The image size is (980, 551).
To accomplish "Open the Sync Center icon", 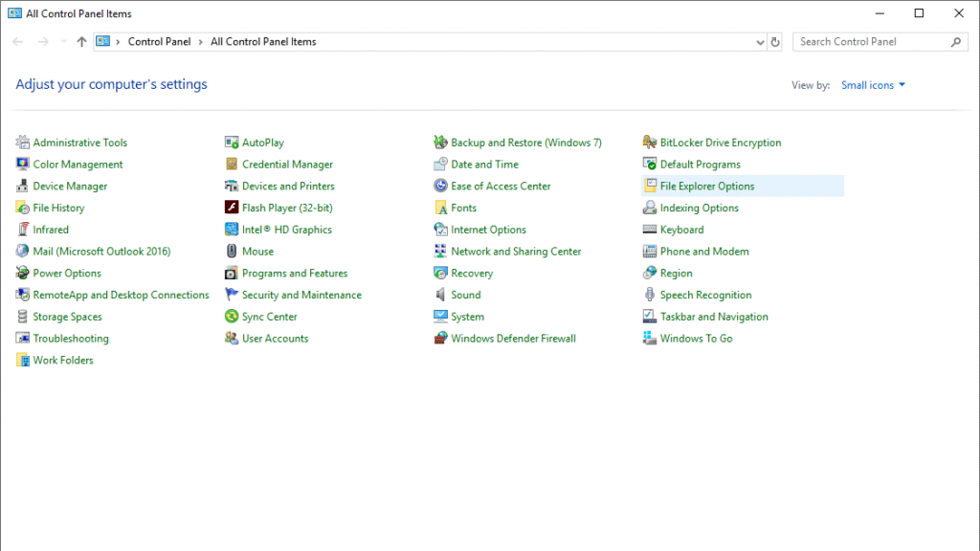I will [x=232, y=316].
